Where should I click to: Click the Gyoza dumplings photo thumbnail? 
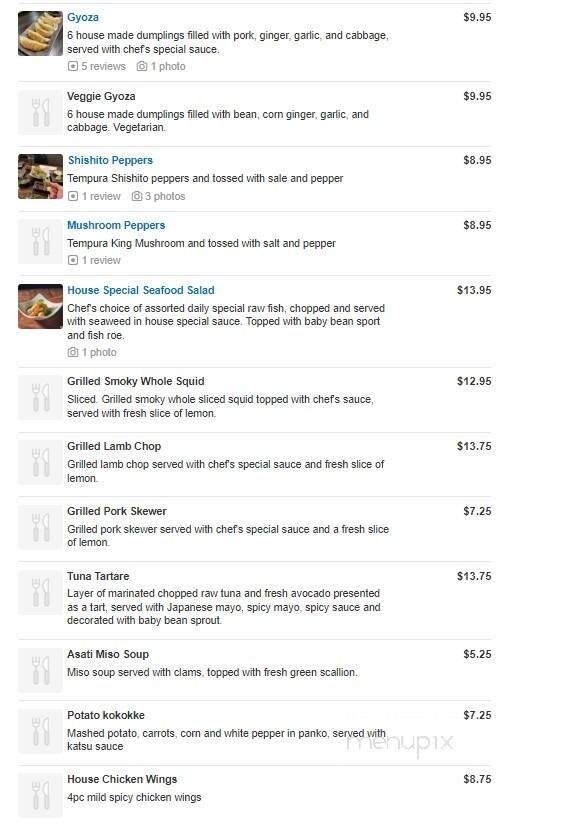tap(38, 32)
